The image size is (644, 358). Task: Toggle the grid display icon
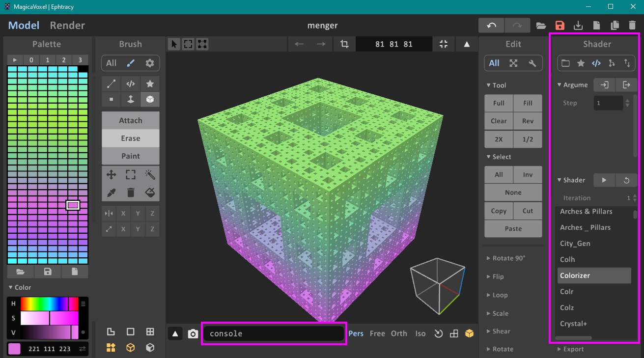pyautogui.click(x=150, y=331)
